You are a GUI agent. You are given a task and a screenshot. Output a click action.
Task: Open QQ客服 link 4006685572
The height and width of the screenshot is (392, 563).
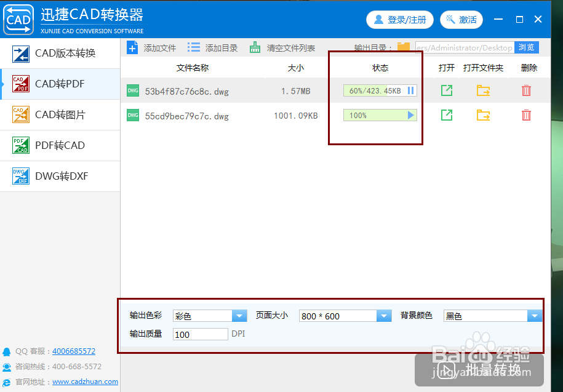74,351
